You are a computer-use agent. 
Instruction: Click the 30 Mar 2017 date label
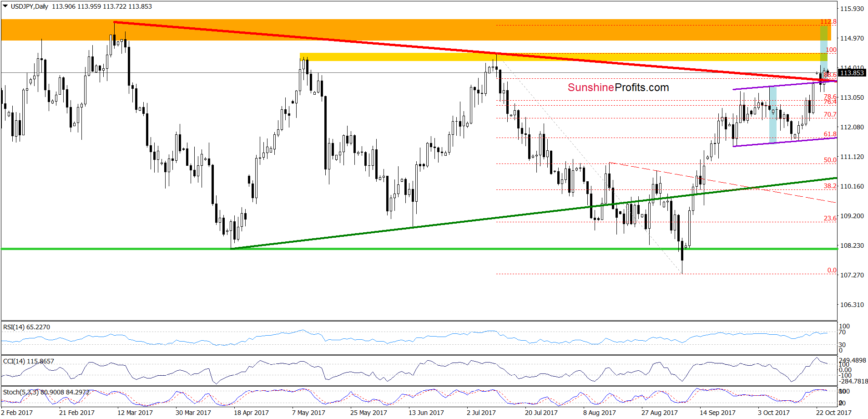click(193, 413)
